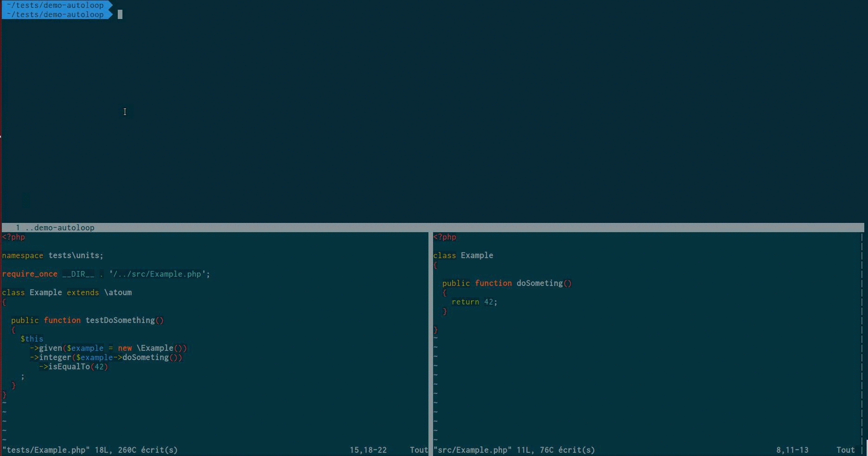The height and width of the screenshot is (456, 868).
Task: Click the ->isEqualTo(42) assertion
Action: tap(74, 367)
